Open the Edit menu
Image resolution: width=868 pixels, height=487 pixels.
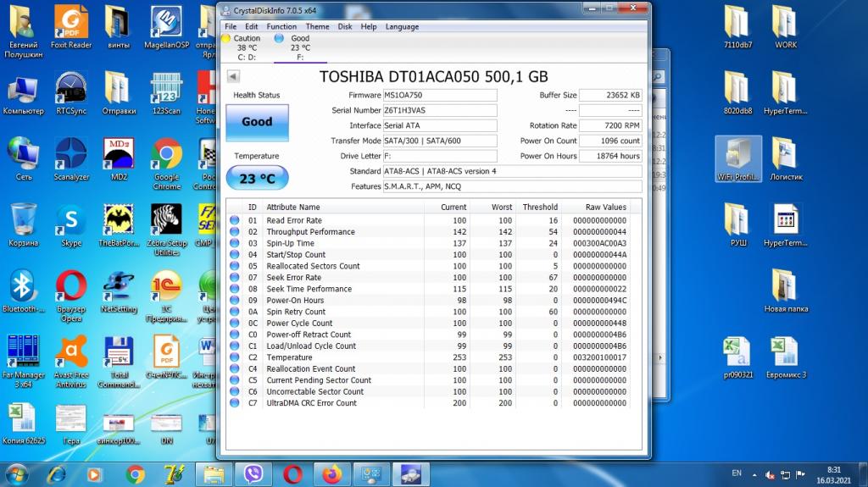click(251, 26)
